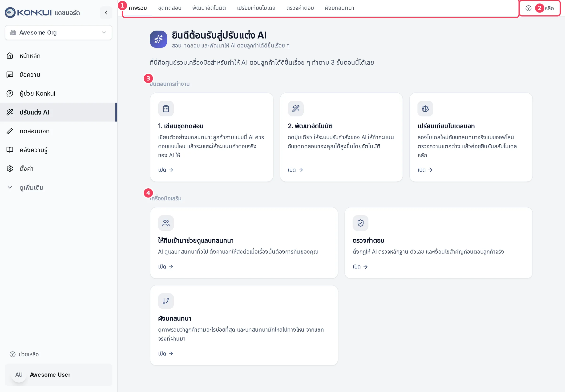Open คลังความรู้ in the sidebar
Screen dimensions: 565x392
59,150
